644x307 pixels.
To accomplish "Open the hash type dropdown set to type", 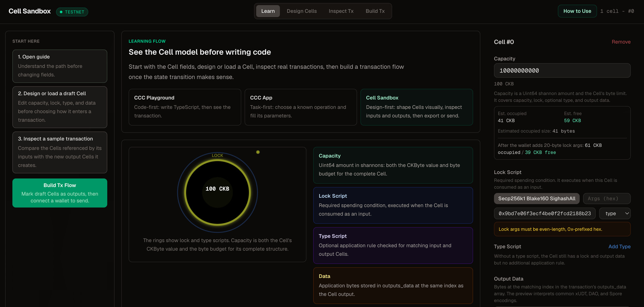I will tap(615, 213).
